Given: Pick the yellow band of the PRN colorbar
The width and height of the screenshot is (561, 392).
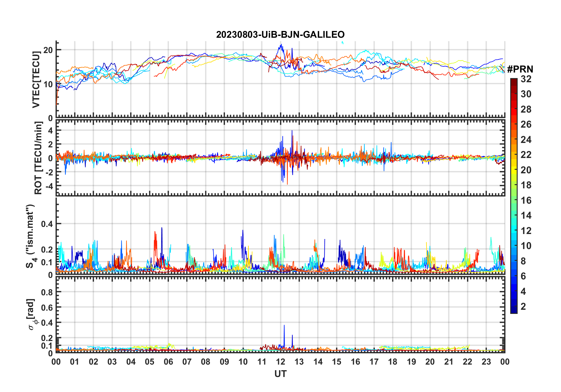Looking at the screenshot, I should pyautogui.click(x=514, y=165).
